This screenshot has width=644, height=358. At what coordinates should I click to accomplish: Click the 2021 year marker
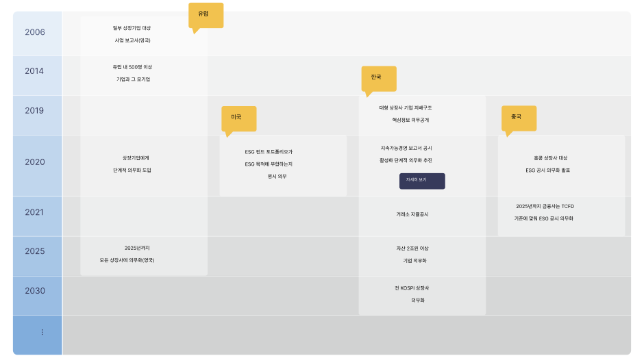point(35,212)
